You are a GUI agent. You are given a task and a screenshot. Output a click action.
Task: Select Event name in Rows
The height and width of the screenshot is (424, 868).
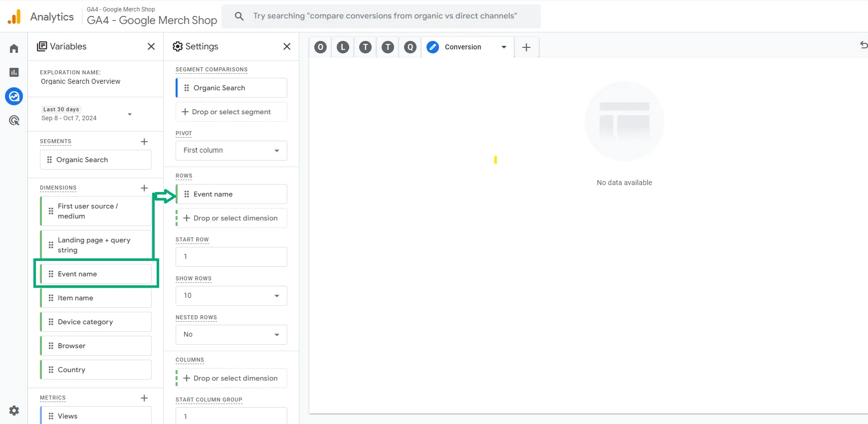pos(231,194)
